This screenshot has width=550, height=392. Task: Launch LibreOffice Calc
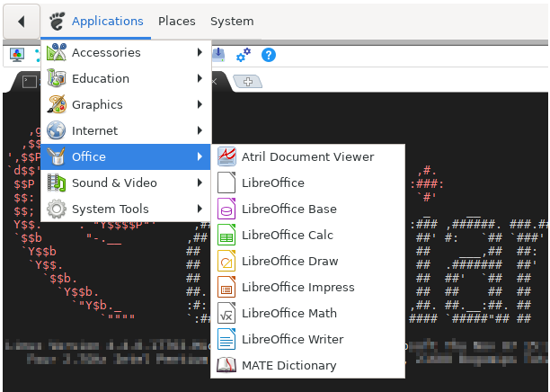[307, 235]
